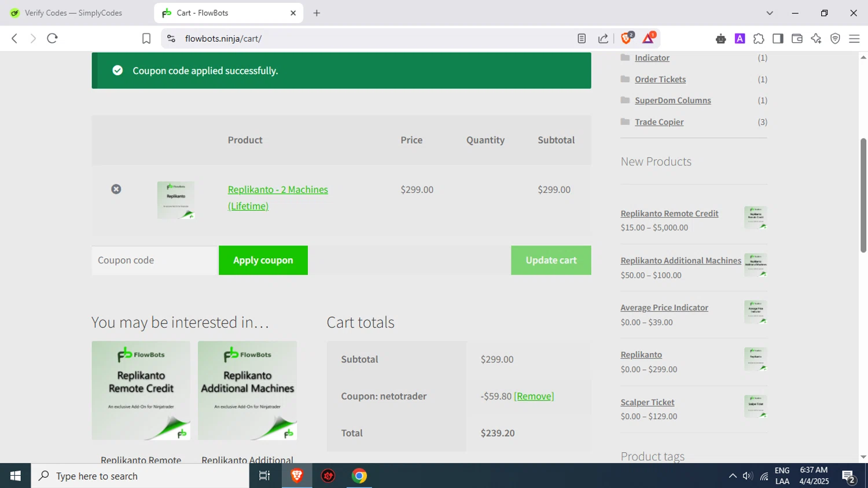Open the Windows Start menu
This screenshot has width=868, height=488.
click(15, 476)
